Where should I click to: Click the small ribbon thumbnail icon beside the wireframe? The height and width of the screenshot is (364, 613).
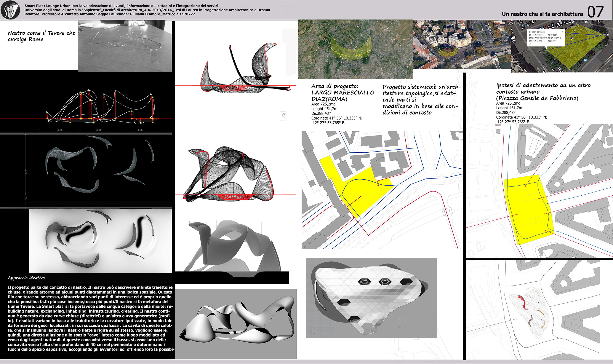pyautogui.click(x=284, y=115)
